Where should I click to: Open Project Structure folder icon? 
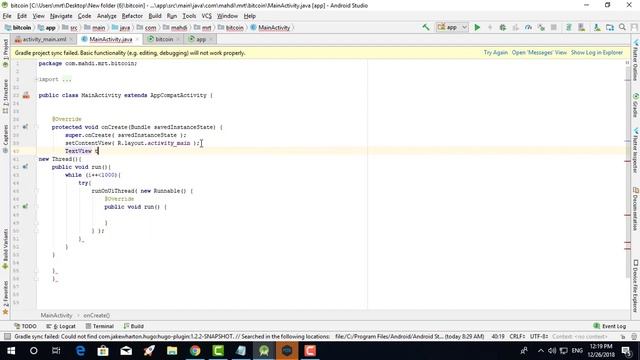[x=610, y=27]
